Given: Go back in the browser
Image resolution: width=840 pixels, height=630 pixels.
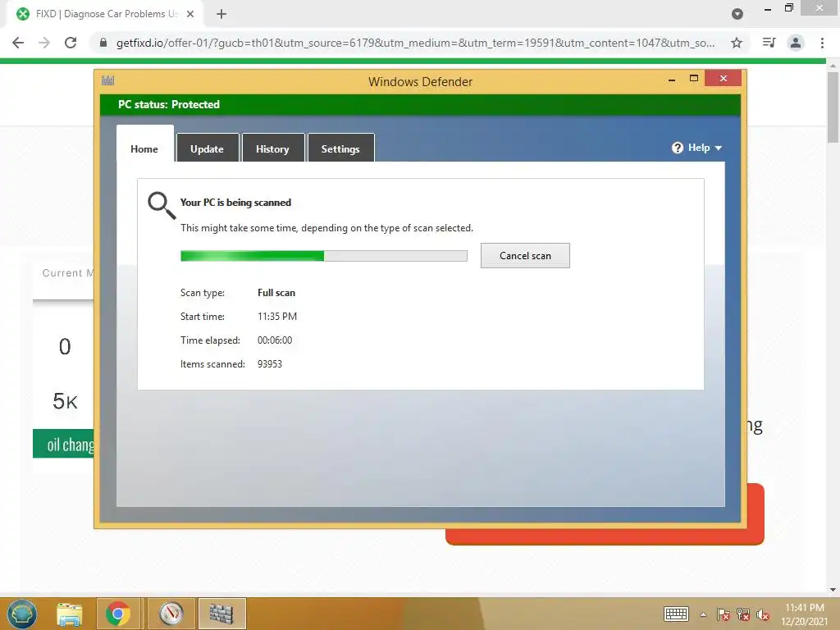Looking at the screenshot, I should (x=18, y=43).
